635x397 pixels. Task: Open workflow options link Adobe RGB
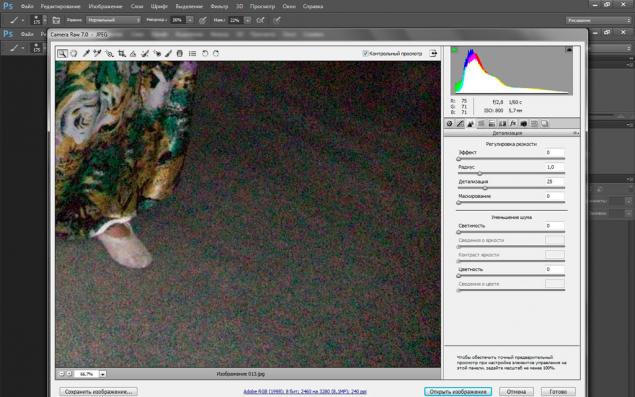(x=305, y=391)
